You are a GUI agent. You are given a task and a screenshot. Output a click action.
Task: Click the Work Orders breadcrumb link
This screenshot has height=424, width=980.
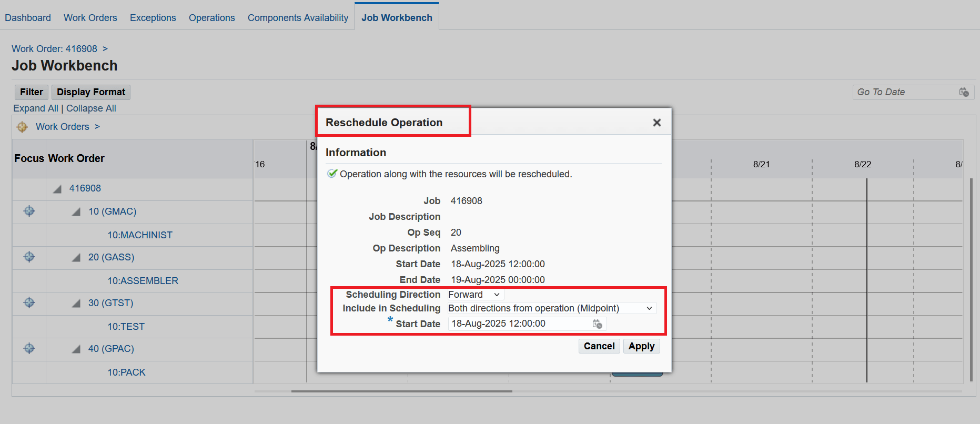pyautogui.click(x=63, y=127)
